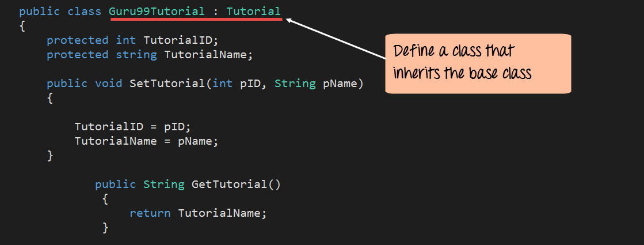
Task: Click the "string" type in the TutorialName declaration
Action: [136, 55]
